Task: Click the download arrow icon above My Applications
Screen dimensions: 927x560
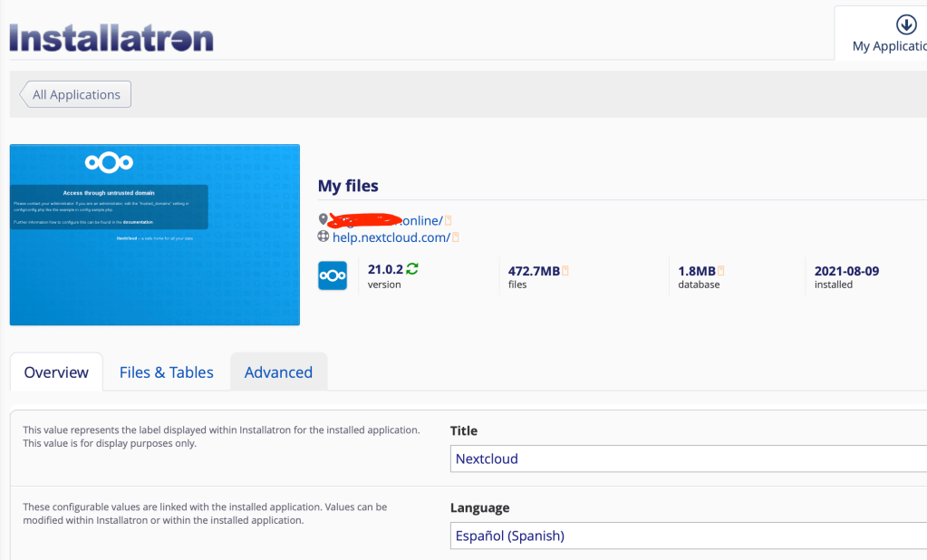Action: pyautogui.click(x=905, y=24)
